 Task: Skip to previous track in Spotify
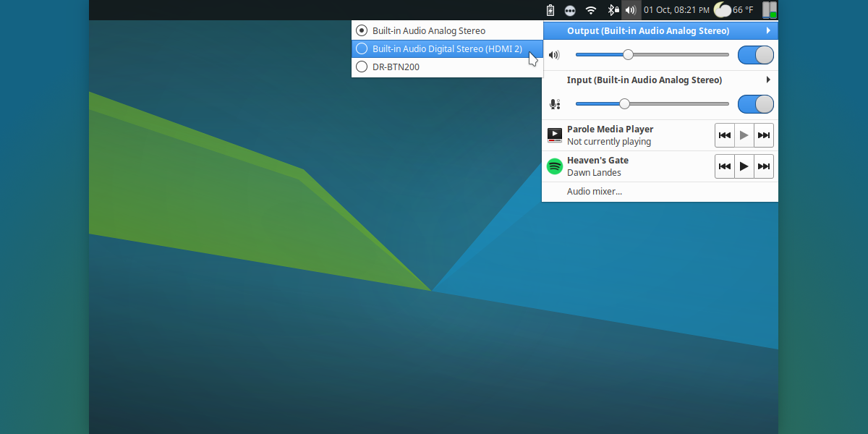pos(724,166)
